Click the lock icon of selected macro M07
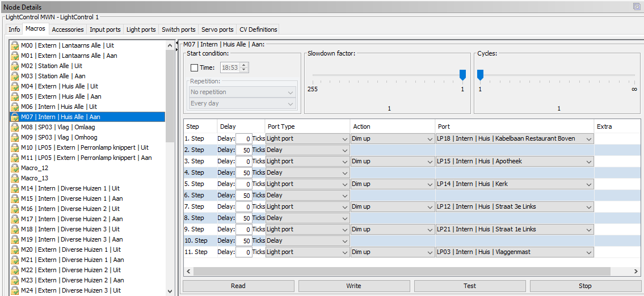Viewport: 644px width, 296px height. pos(15,117)
